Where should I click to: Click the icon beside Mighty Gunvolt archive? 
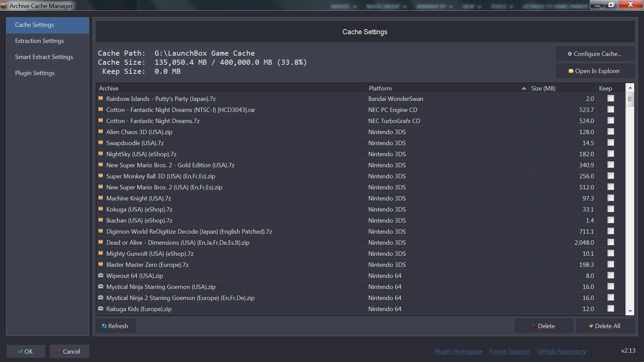click(101, 253)
